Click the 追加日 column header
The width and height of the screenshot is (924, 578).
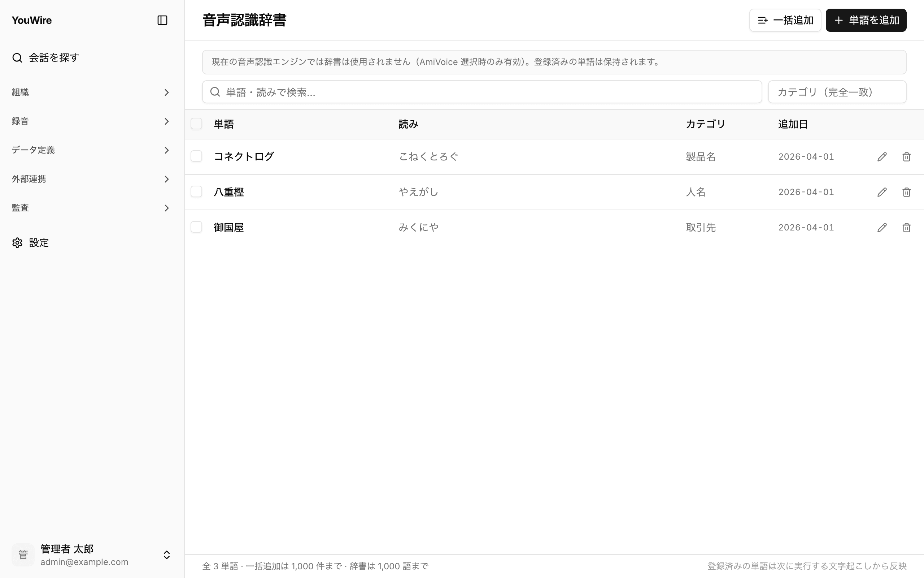pos(793,124)
